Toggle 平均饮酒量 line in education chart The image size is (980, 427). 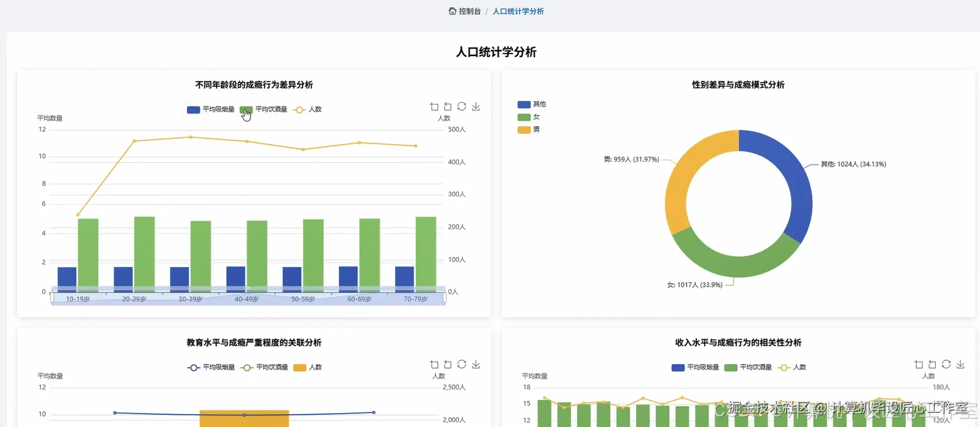(264, 367)
